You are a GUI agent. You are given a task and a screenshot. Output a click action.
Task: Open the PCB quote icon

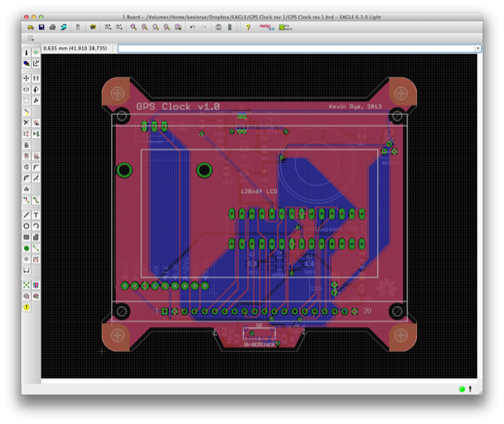285,28
